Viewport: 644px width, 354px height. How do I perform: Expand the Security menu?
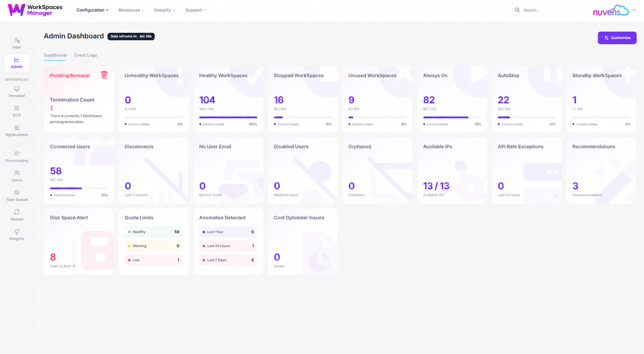point(165,10)
